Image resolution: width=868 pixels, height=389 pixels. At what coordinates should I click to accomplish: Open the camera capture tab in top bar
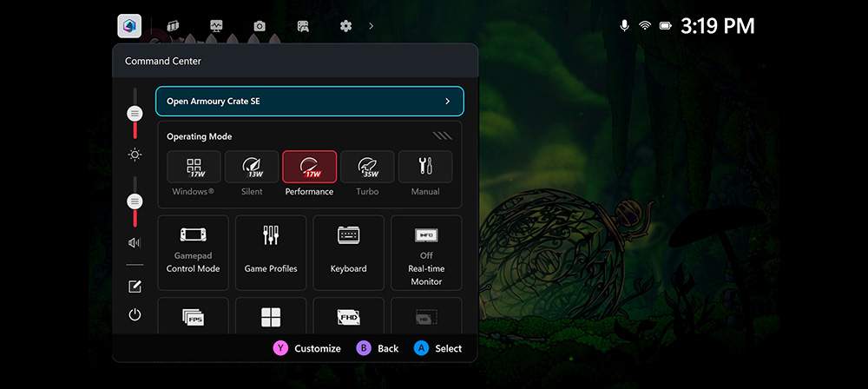[259, 26]
